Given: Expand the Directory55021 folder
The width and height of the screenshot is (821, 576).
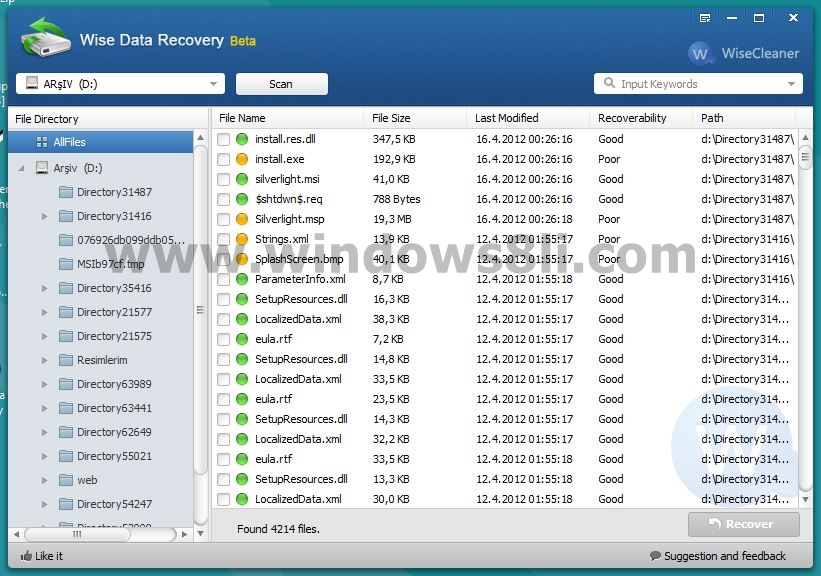Looking at the screenshot, I should [45, 456].
